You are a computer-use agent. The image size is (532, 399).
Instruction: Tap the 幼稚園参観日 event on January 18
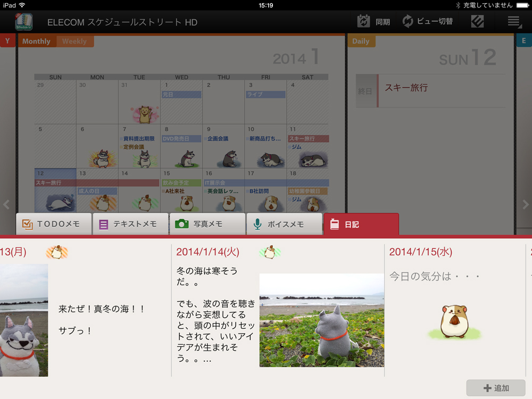[307, 191]
